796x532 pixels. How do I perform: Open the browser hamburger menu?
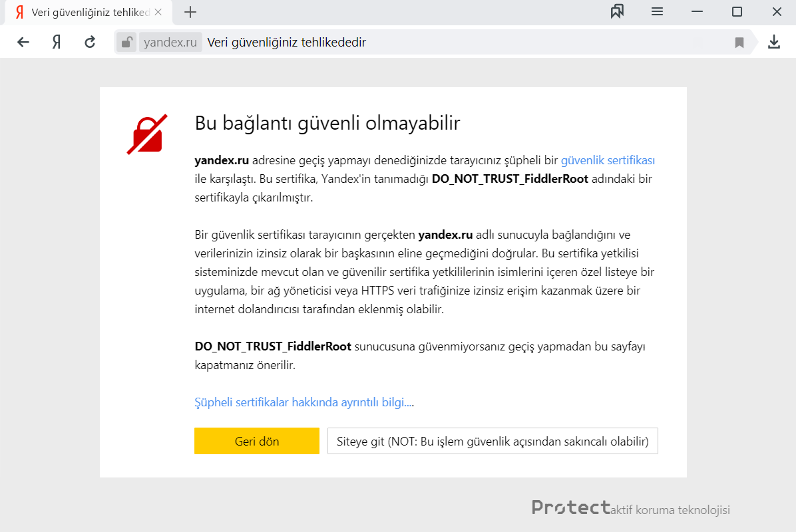click(657, 12)
